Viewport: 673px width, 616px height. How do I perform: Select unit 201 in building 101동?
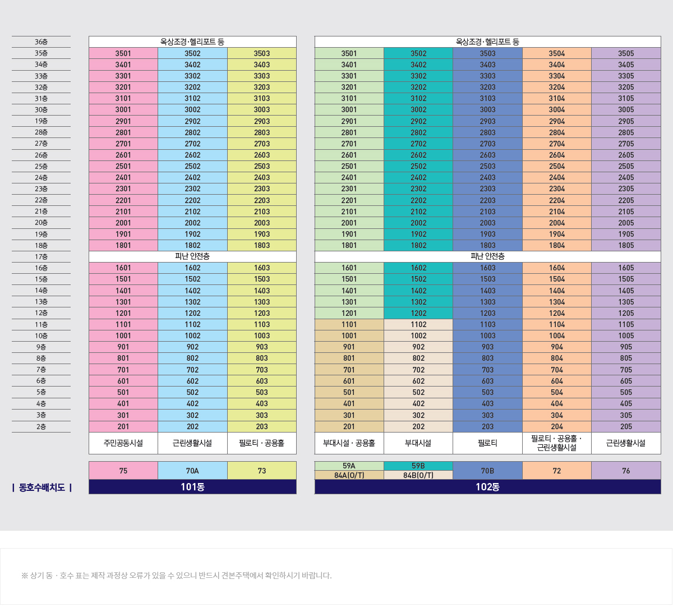[x=123, y=426]
